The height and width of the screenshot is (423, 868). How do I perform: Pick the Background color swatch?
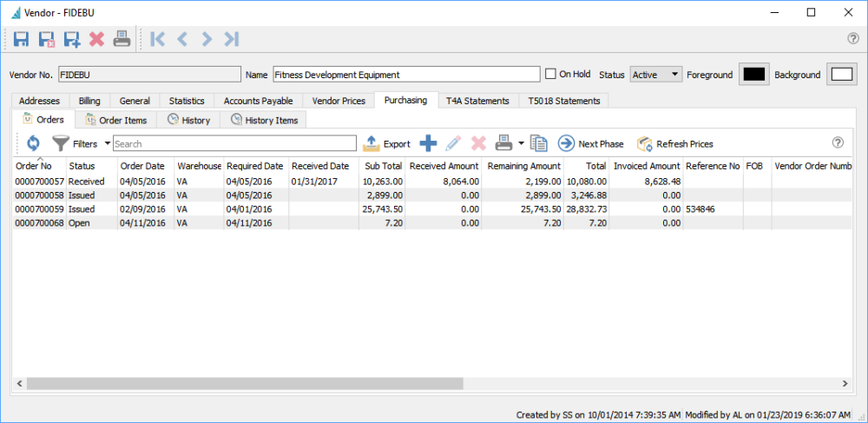pyautogui.click(x=841, y=74)
